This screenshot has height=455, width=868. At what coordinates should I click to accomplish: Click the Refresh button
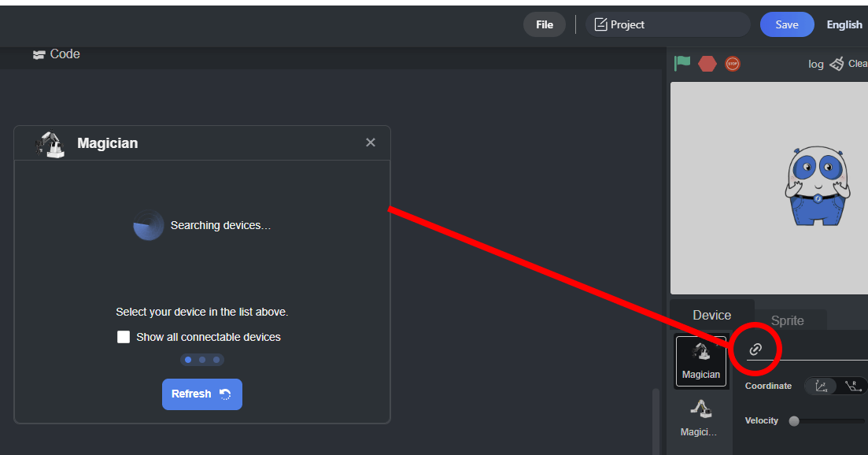(x=201, y=394)
